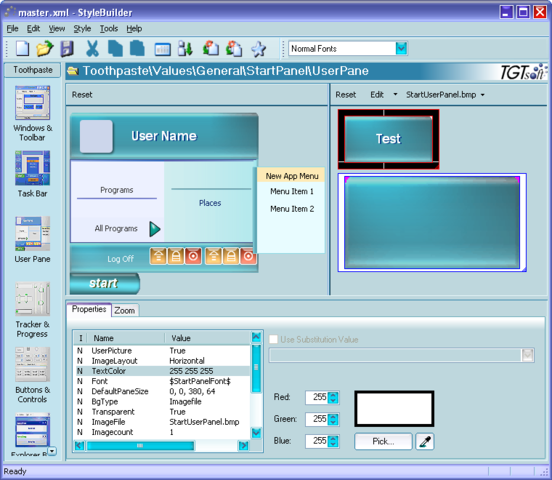Select the Task Bar category icon

coord(32,168)
